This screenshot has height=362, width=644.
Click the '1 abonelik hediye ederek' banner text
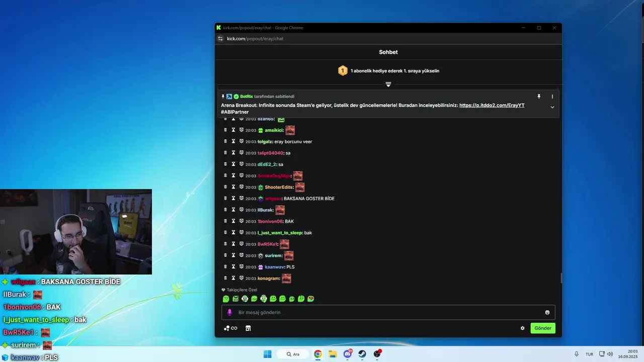[395, 71]
